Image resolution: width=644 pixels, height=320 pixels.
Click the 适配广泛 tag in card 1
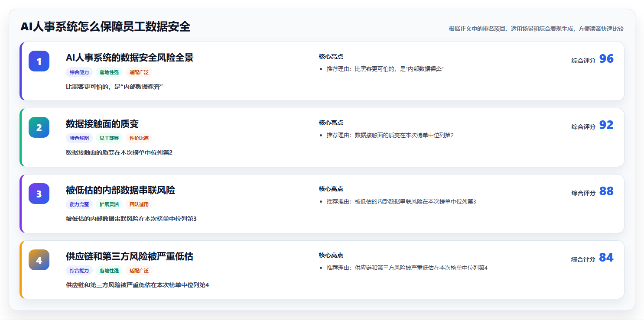coord(139,72)
